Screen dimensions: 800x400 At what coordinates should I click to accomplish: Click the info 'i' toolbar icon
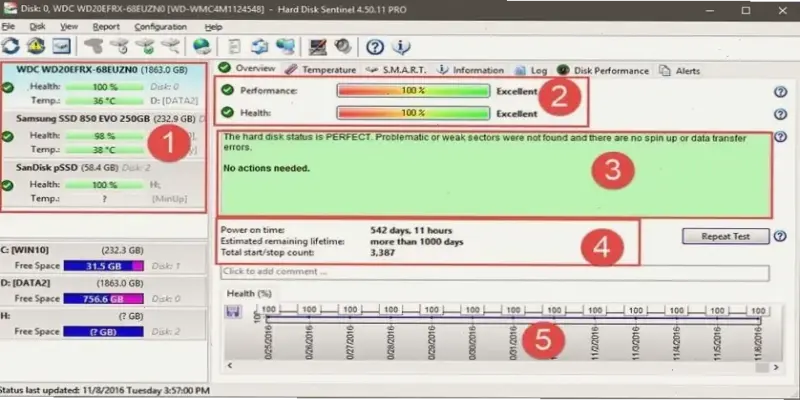pos(400,46)
